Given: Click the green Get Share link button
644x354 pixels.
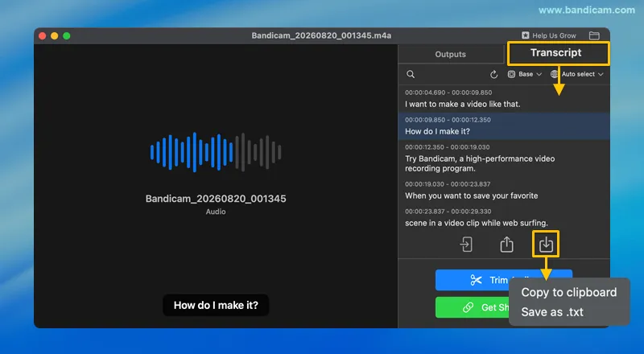Looking at the screenshot, I should point(473,307).
